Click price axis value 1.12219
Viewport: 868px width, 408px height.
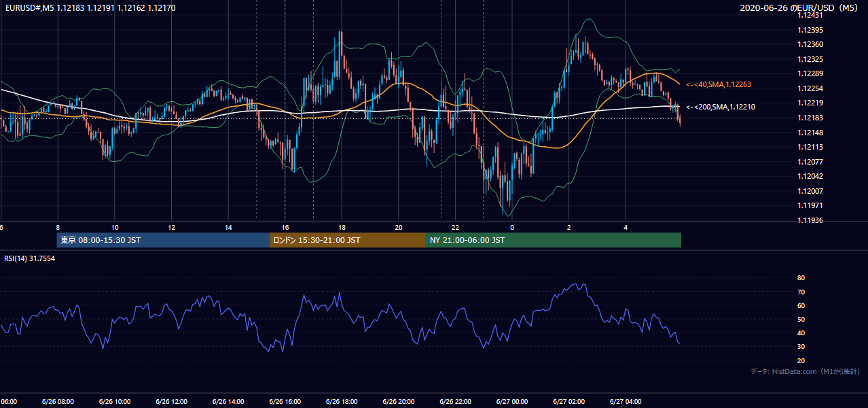811,103
